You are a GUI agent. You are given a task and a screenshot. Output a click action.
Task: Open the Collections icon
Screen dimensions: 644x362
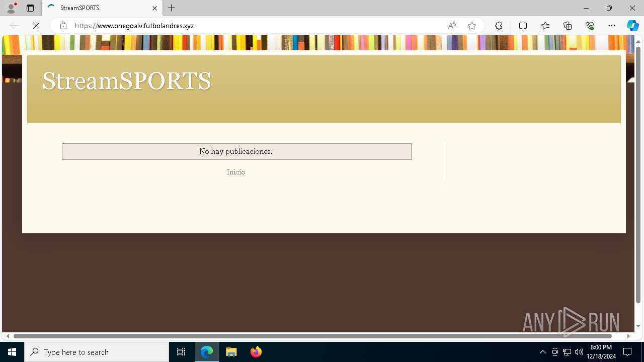coord(568,26)
